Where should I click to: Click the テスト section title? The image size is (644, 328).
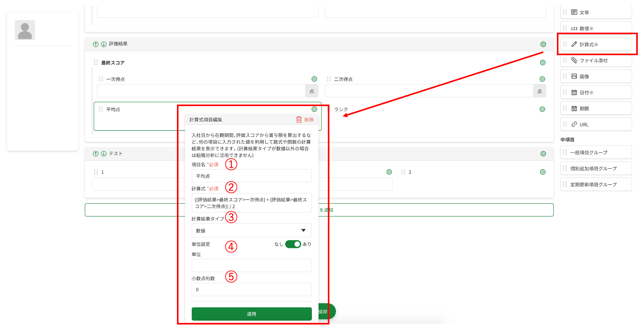coord(116,154)
